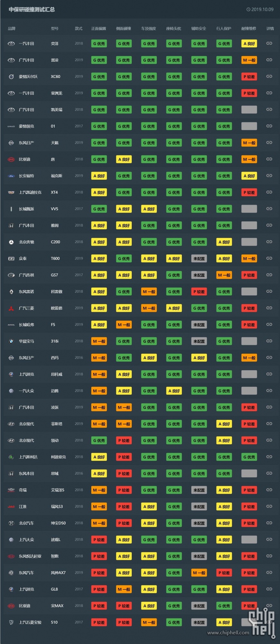
Task: Click the Skoda logo beside 上汽斯柯达
Action: tap(11, 457)
